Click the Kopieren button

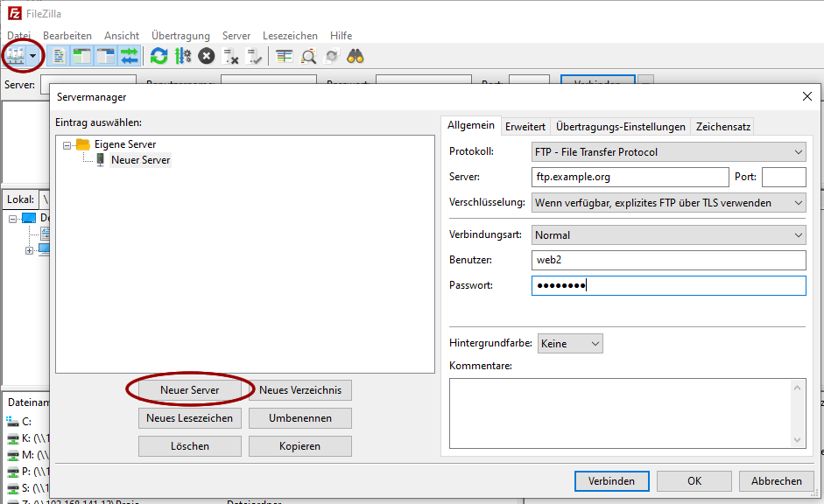coord(300,446)
